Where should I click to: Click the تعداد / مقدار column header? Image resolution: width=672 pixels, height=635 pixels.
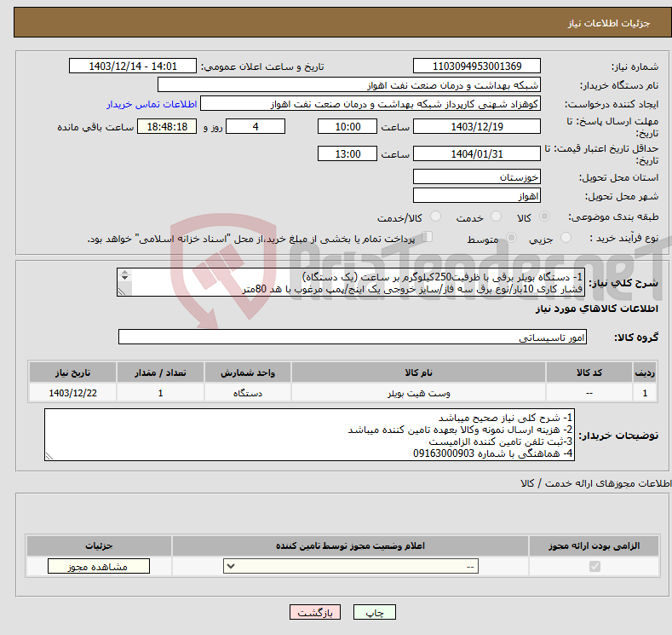tap(160, 372)
